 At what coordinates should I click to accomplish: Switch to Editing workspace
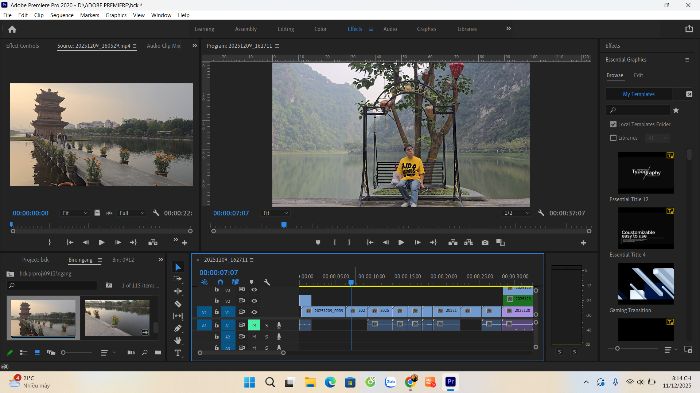pyautogui.click(x=286, y=29)
